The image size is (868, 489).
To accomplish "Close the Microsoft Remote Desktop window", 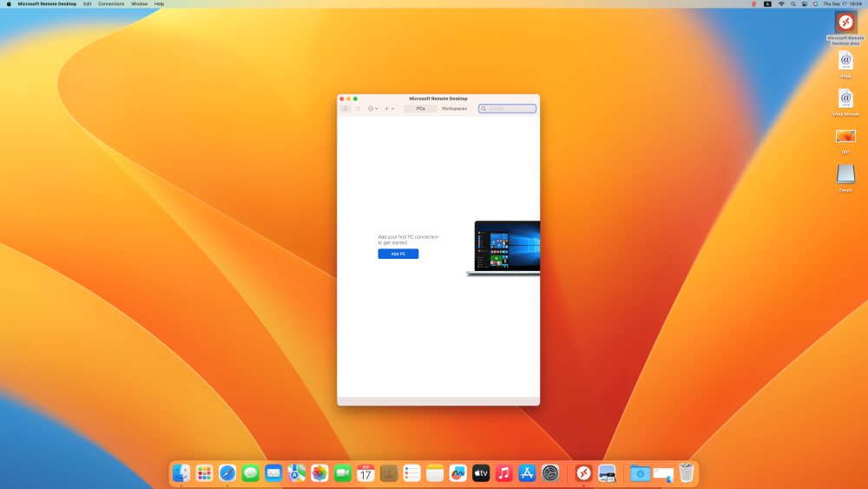I will point(341,98).
